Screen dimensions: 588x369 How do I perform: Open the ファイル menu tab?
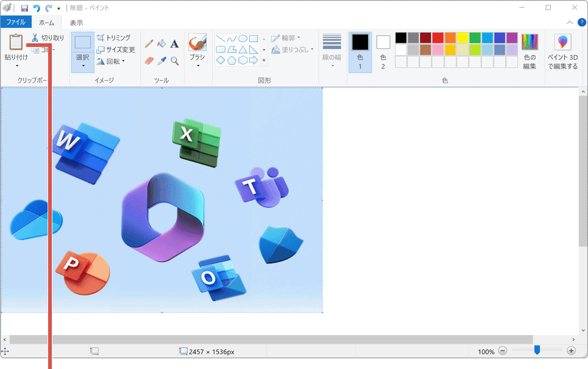pos(16,22)
